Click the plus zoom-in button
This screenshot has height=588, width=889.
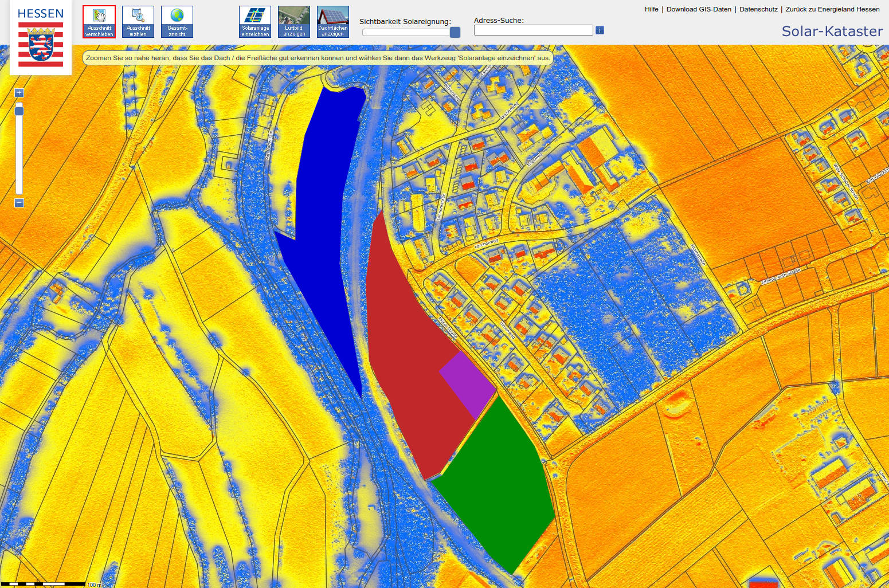[x=19, y=93]
